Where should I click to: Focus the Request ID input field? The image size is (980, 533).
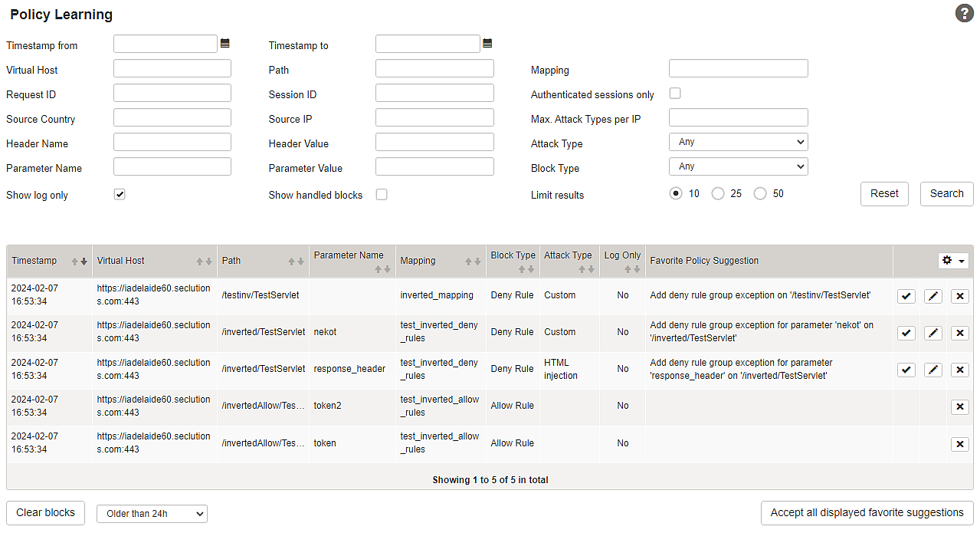[172, 93]
